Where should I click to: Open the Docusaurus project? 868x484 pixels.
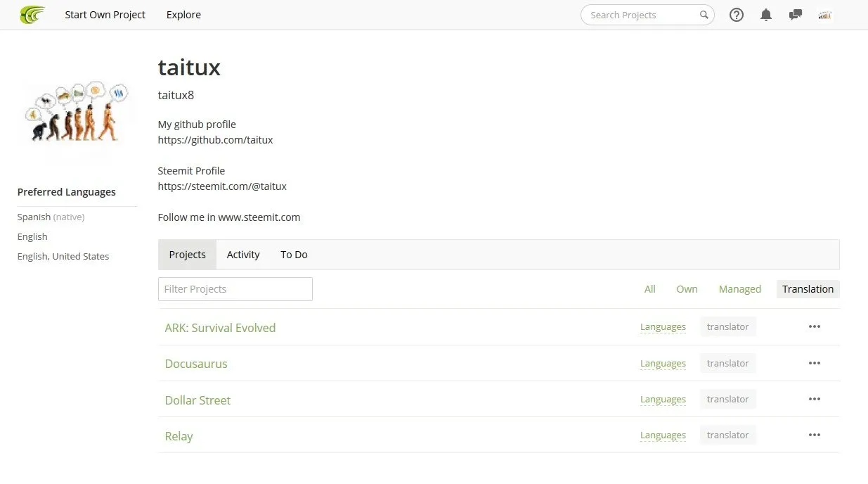(x=196, y=364)
